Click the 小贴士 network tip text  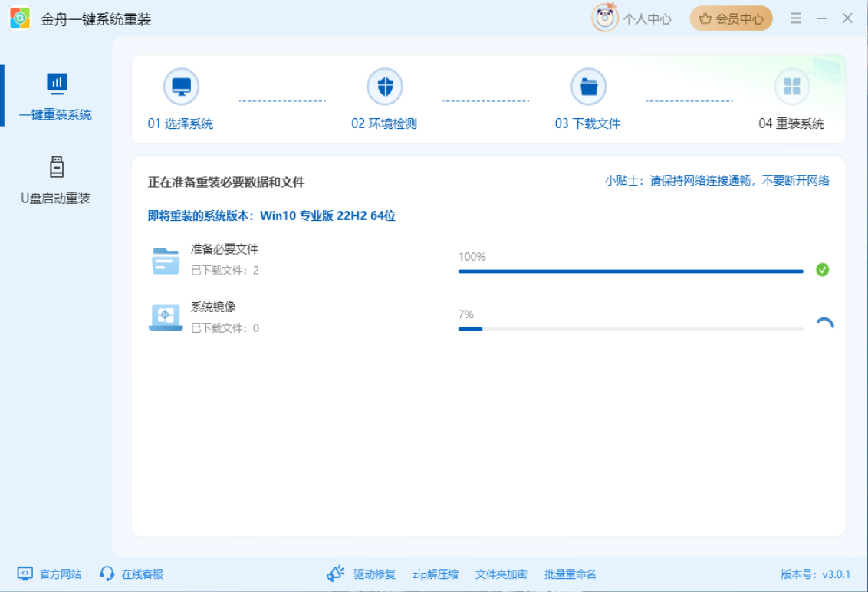click(x=718, y=180)
